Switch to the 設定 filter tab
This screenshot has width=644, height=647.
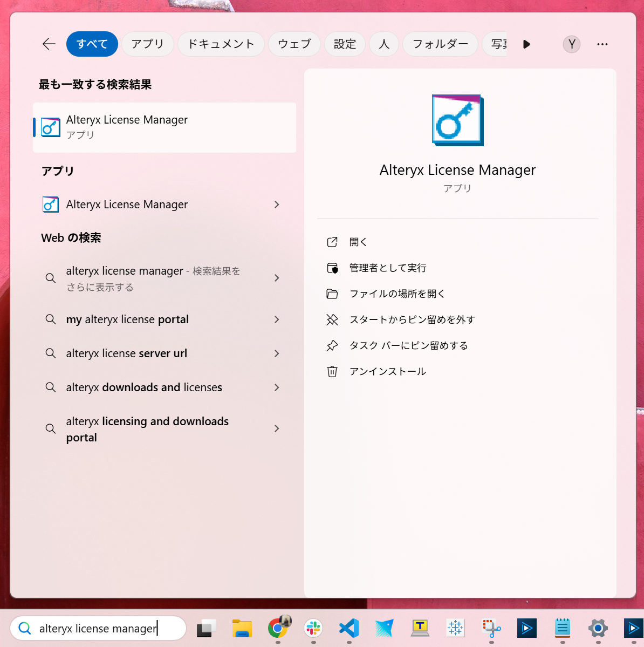coord(345,44)
